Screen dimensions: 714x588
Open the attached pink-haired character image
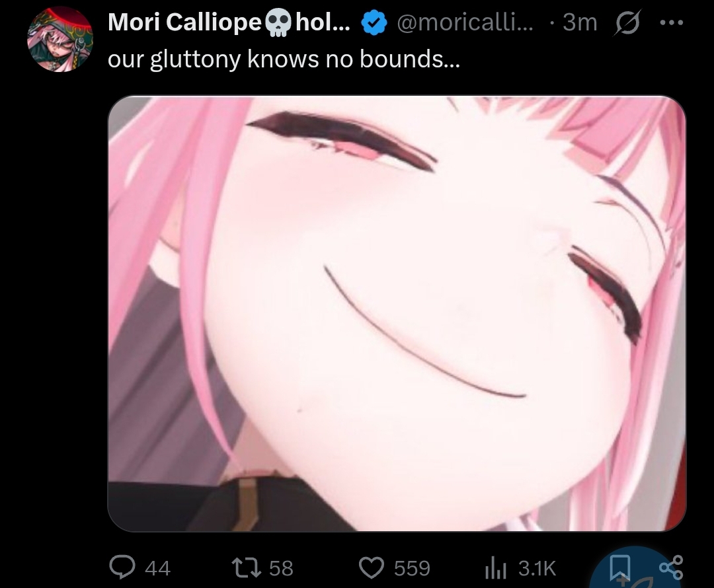(x=397, y=314)
